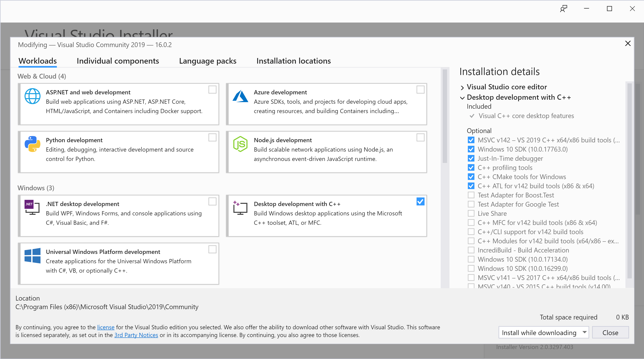Click the installation location path text

click(x=107, y=307)
